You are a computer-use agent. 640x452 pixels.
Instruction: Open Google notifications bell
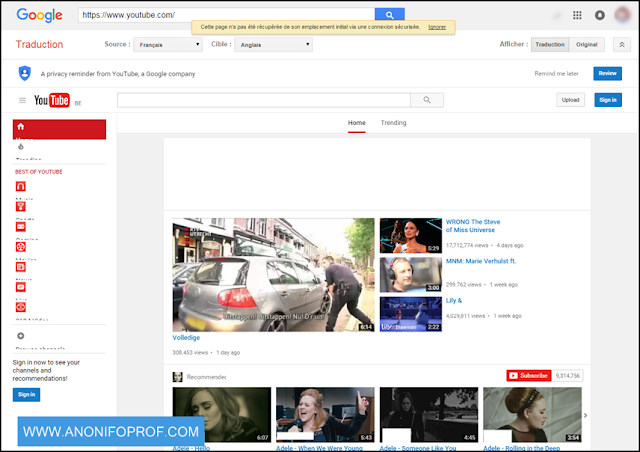point(600,16)
